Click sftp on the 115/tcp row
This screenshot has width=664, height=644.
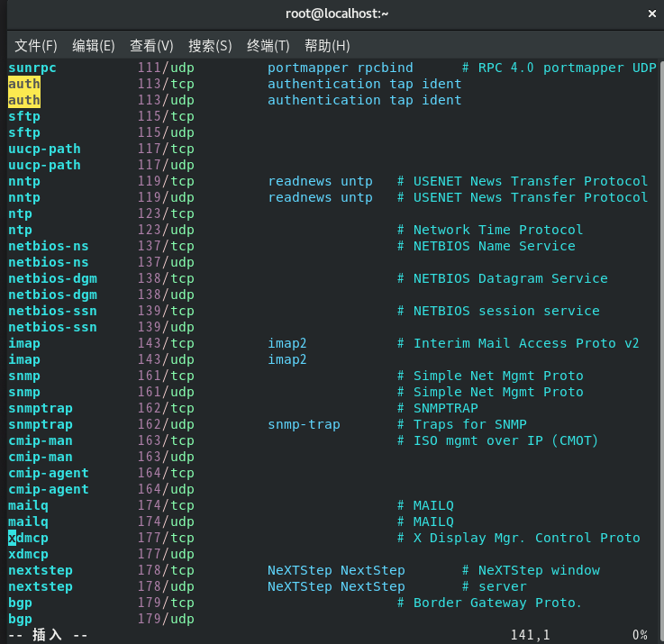[x=24, y=116]
